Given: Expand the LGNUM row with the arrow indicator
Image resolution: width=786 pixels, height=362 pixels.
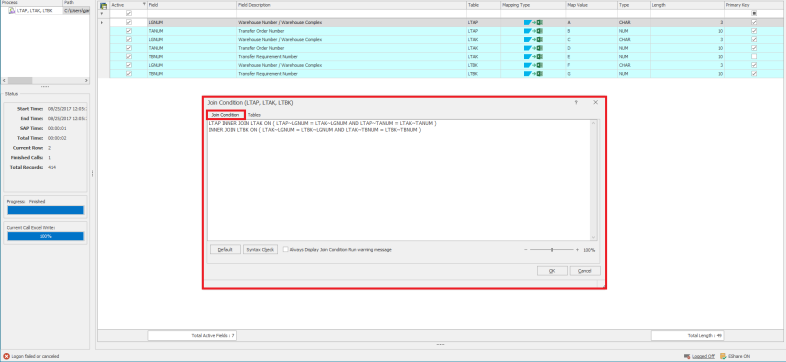Looking at the screenshot, I should tap(102, 23).
